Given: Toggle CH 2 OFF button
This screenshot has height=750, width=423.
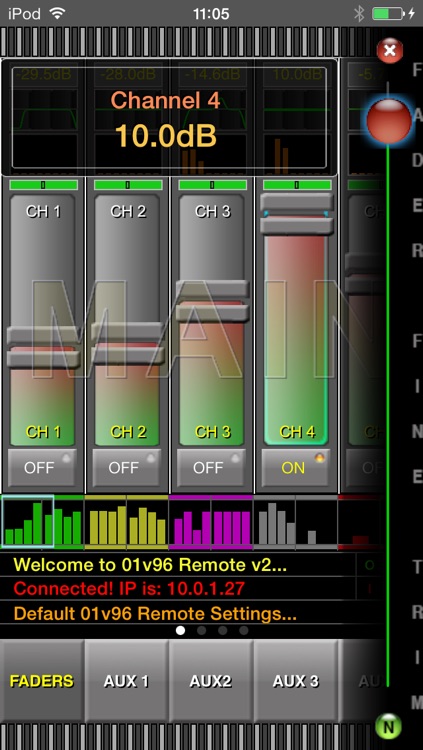Looking at the screenshot, I should coord(127,467).
